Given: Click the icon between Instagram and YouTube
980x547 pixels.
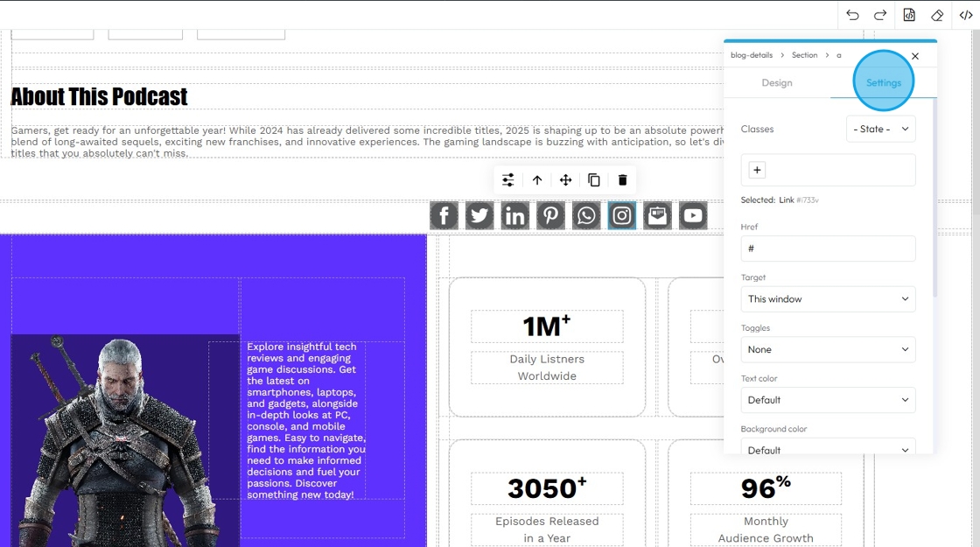Looking at the screenshot, I should point(657,215).
